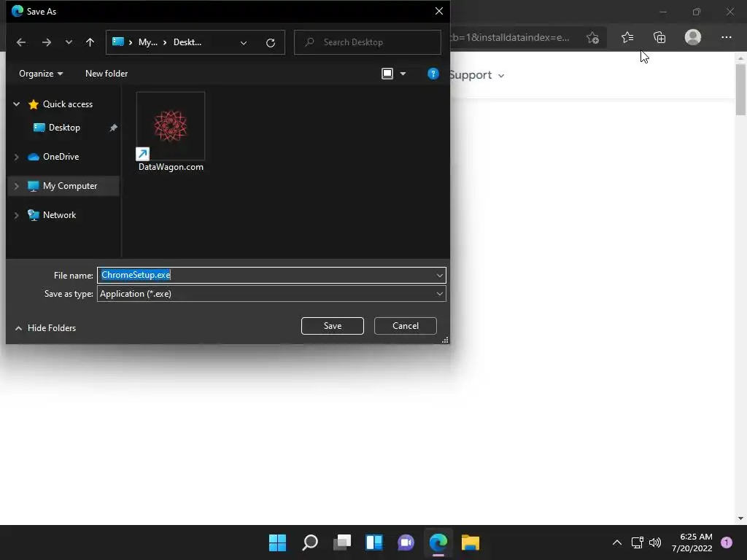Open File Explorer from the taskbar

tap(471, 542)
